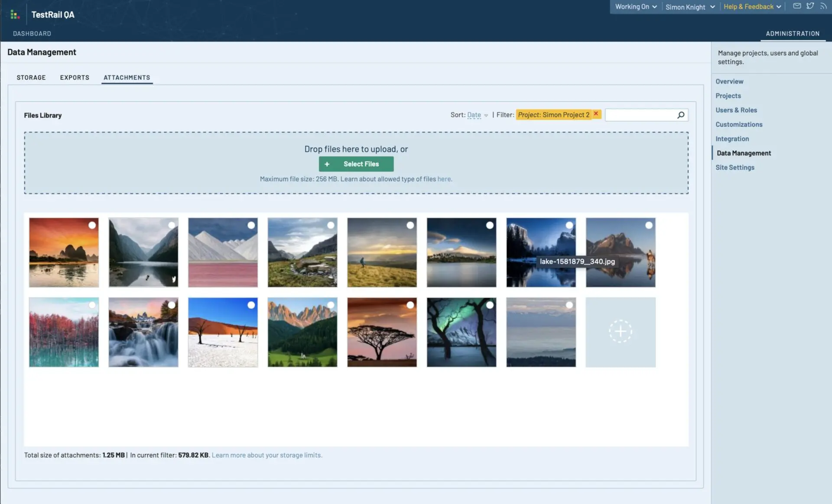Click the TestRail QA title

coord(53,15)
